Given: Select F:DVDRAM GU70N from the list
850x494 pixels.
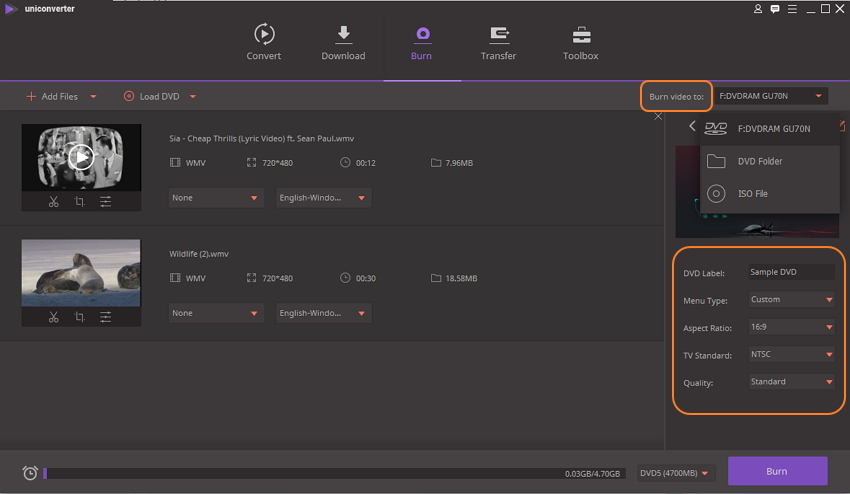Looking at the screenshot, I should [x=770, y=129].
